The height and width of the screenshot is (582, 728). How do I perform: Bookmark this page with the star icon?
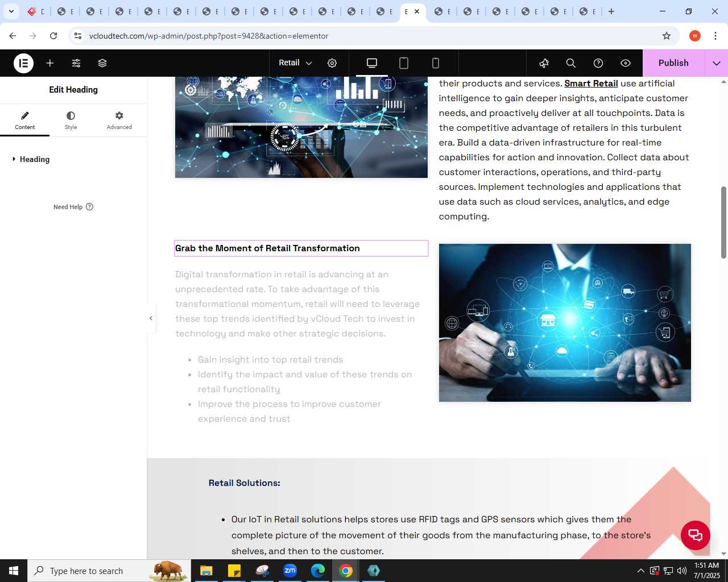[x=667, y=36]
